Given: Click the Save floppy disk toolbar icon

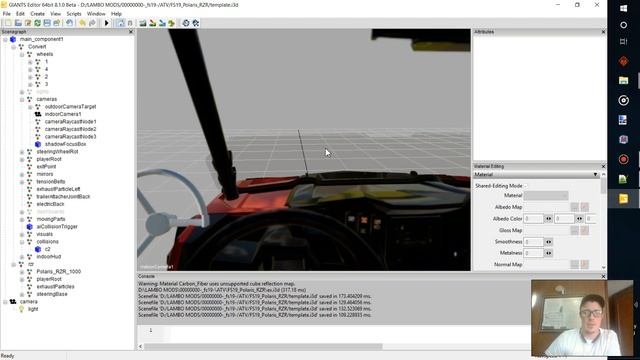Looking at the screenshot, I should (47, 23).
